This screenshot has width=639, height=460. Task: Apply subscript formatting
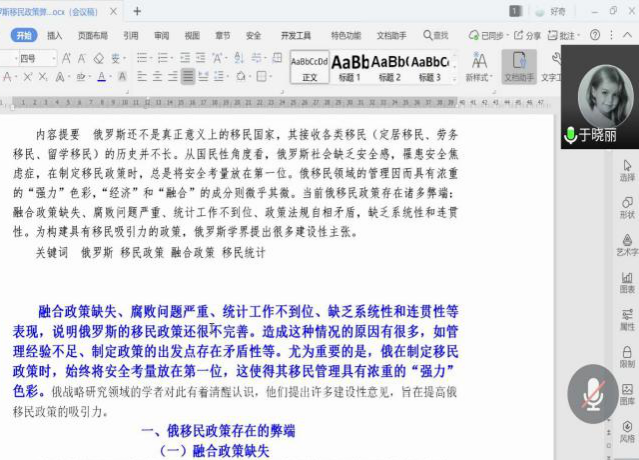coord(43,77)
